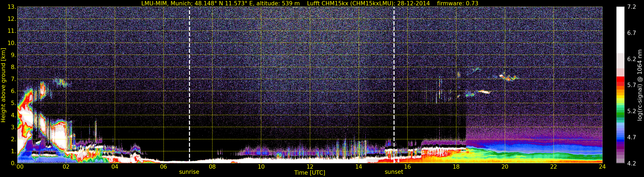
Task: Click the 'Time [UTC]' axis title
Action: (x=309, y=172)
